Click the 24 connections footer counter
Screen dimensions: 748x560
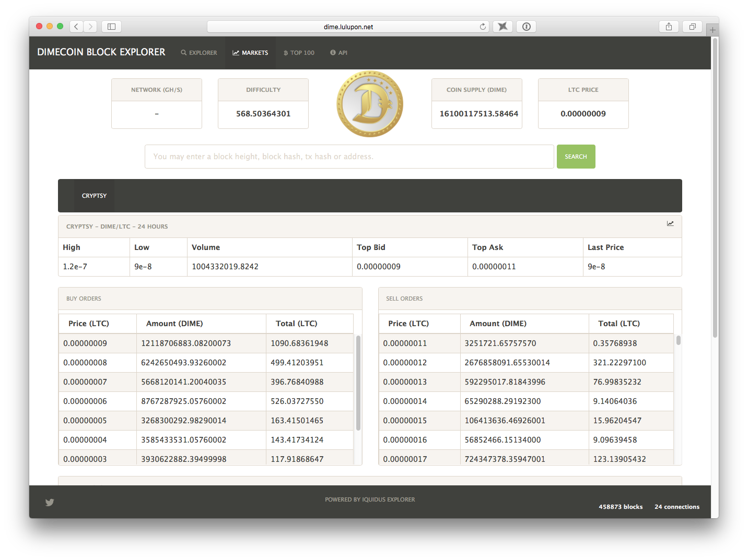pos(677,507)
